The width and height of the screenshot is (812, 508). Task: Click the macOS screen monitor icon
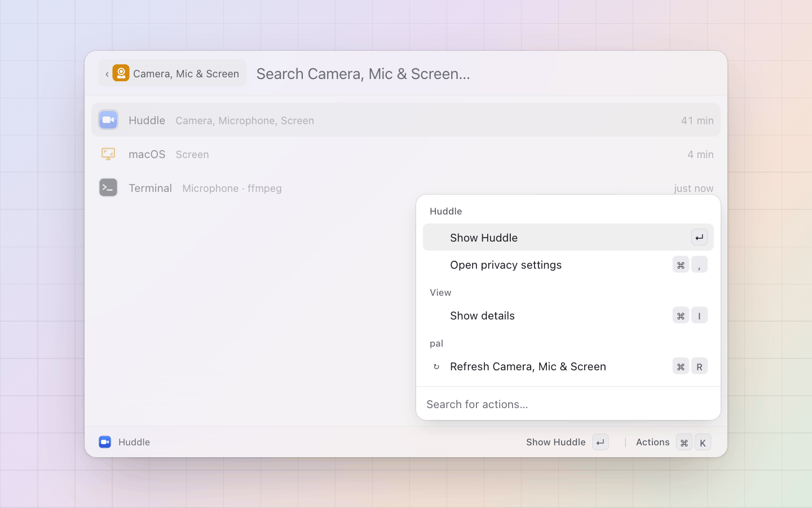point(108,154)
